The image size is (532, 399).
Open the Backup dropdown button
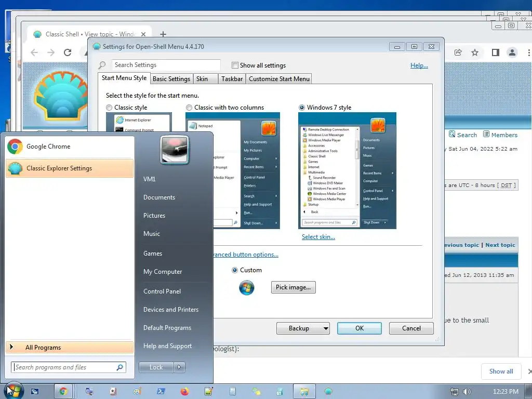coord(303,328)
